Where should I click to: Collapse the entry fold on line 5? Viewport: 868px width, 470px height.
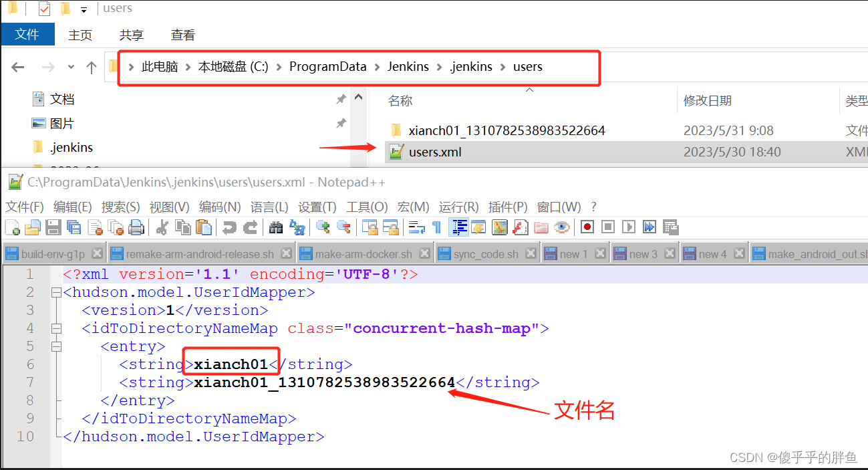point(55,346)
